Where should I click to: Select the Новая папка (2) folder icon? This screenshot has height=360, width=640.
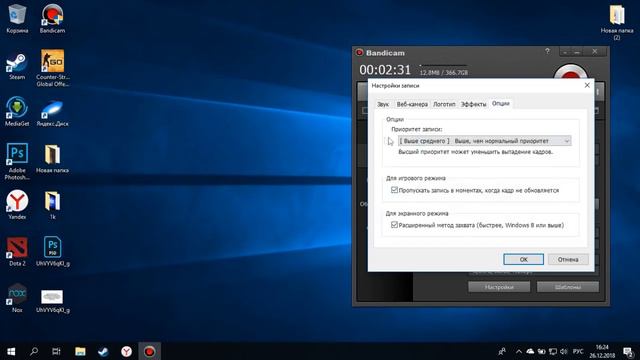tap(617, 22)
